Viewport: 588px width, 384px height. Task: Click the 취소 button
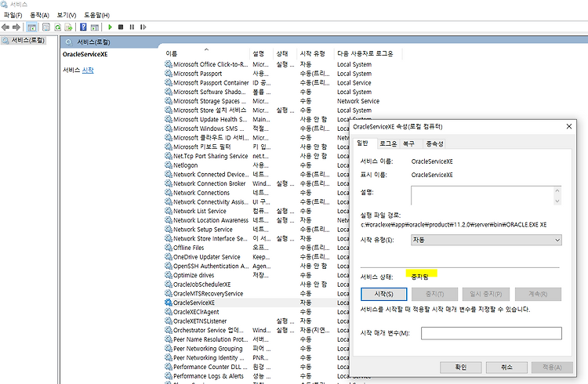click(506, 367)
